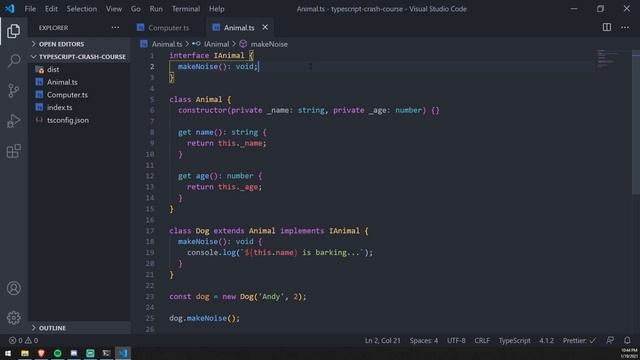Open the Help menu

coord(217,9)
